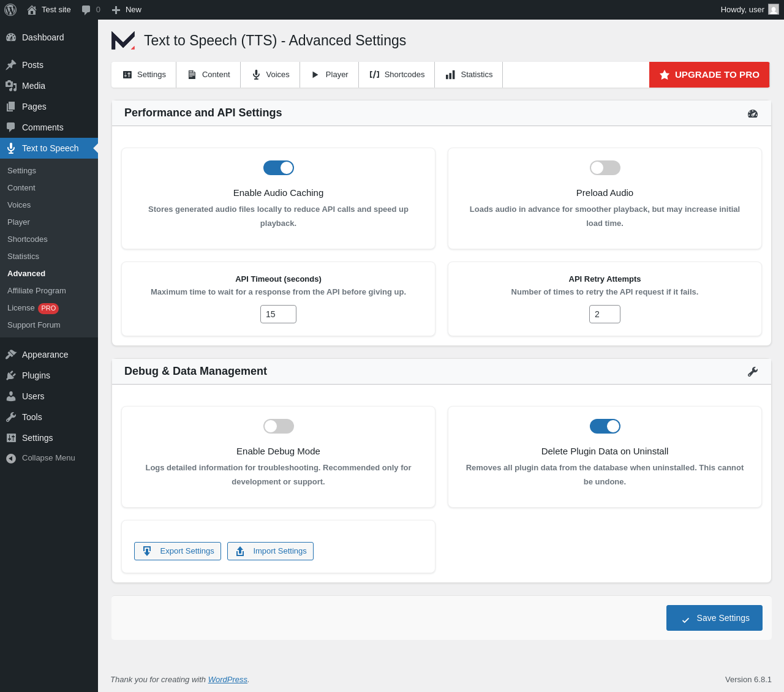This screenshot has width=784, height=692.
Task: Enable the Debug Mode switch
Action: [x=279, y=426]
